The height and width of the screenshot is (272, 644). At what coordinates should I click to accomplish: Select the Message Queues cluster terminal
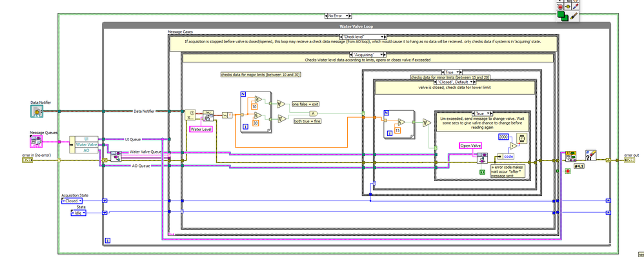[x=36, y=142]
